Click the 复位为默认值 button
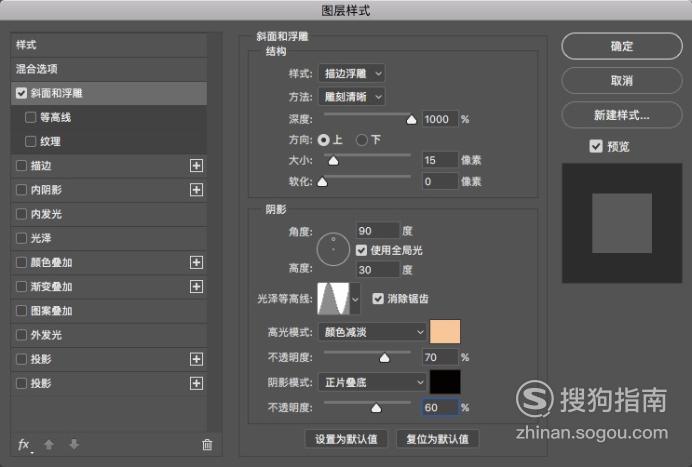This screenshot has width=692, height=467. click(437, 439)
